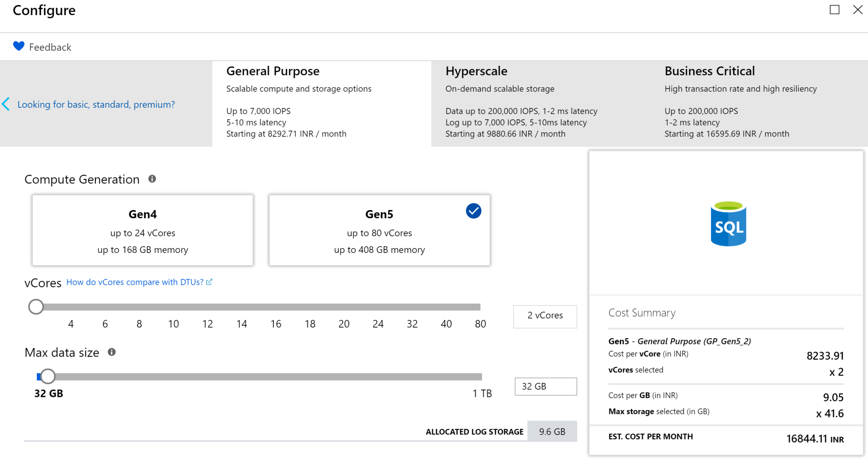Open the Compute Generation info tooltip icon
868x462 pixels.
point(152,179)
